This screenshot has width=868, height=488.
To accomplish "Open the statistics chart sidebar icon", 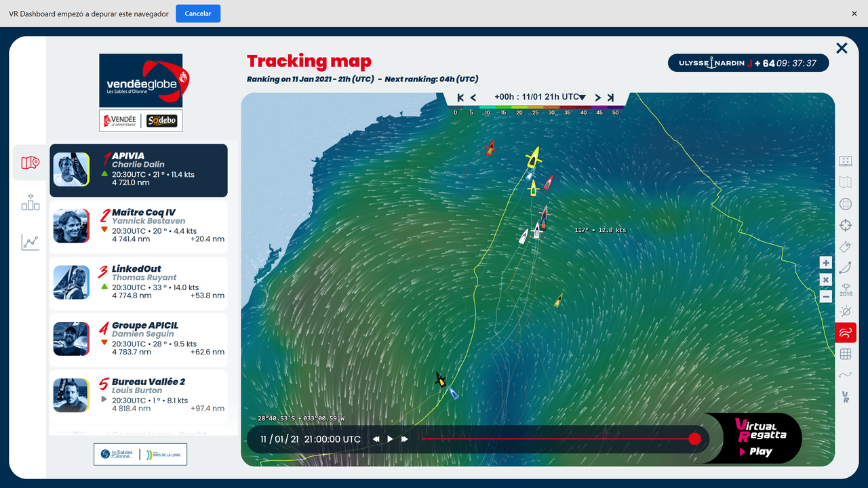I will point(31,242).
